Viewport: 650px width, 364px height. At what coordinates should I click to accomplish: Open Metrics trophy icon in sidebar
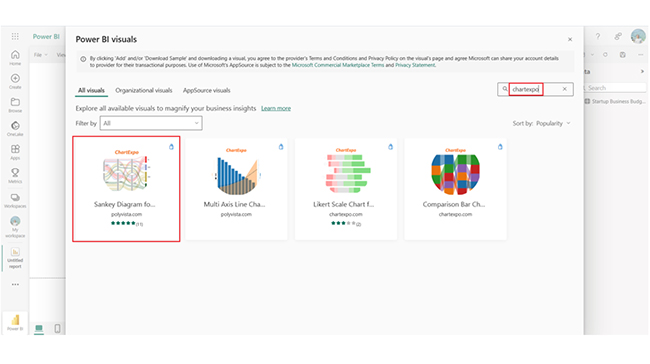click(15, 176)
